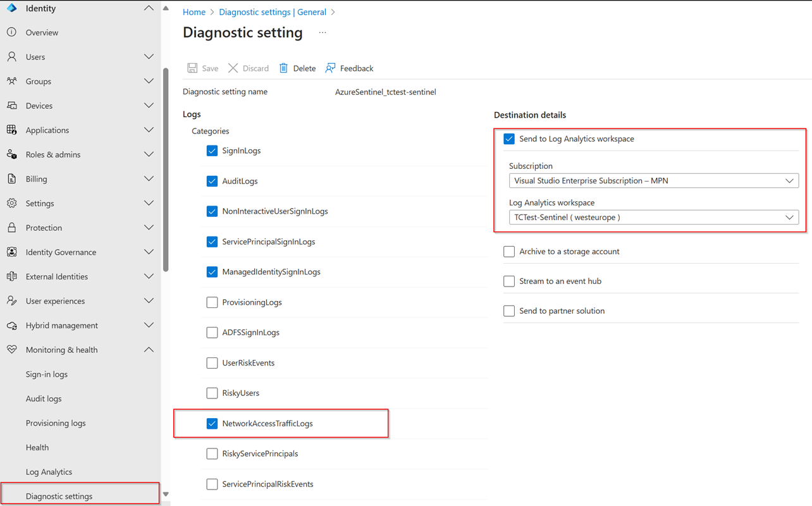Expand the Users section chevron
This screenshot has height=506, width=812.
tap(149, 57)
